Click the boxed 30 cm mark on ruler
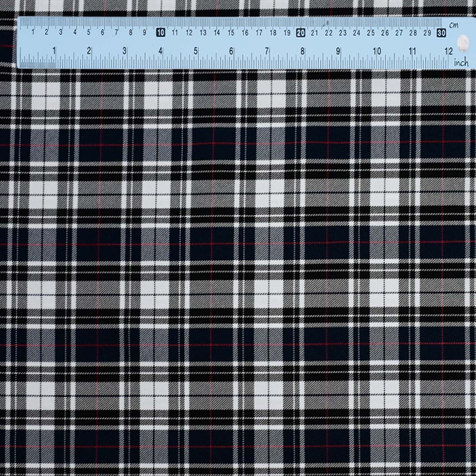 441,33
